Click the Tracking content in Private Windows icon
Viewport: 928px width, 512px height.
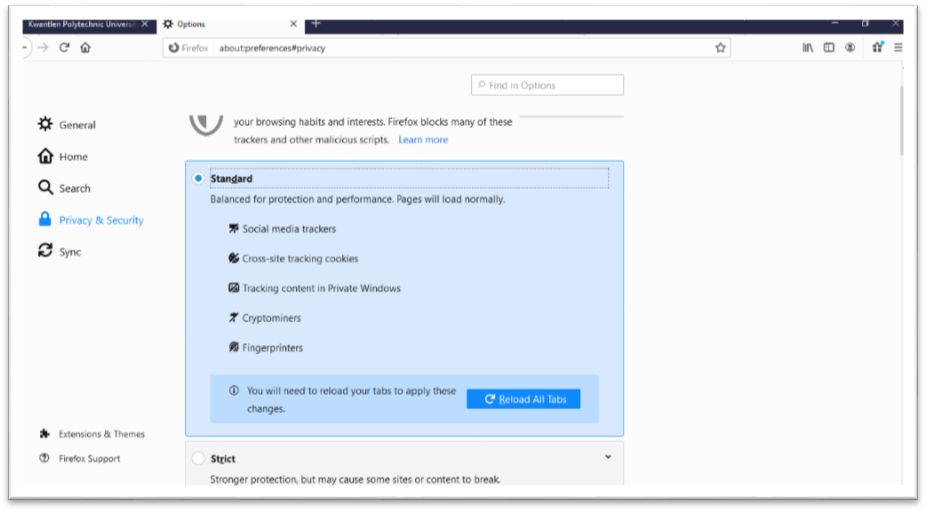pos(234,288)
